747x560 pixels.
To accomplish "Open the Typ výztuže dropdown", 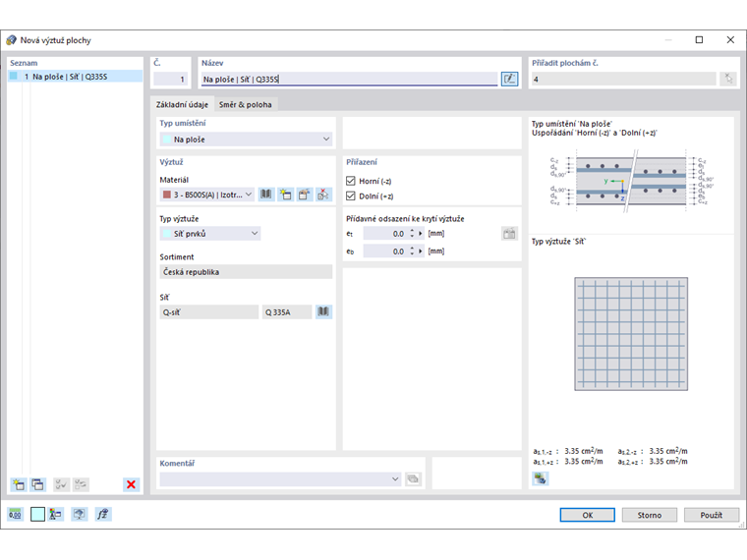I will (x=210, y=234).
